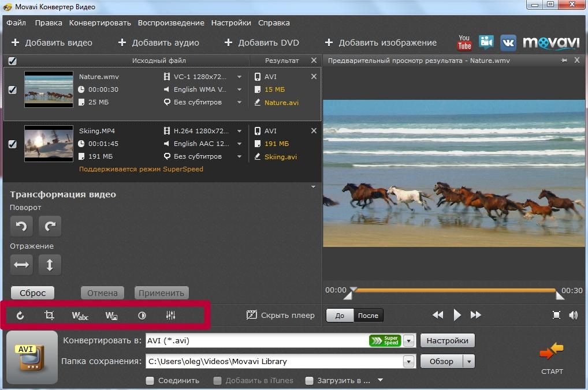Fast forward the preview playback
The image size is (588, 390).
coord(476,314)
